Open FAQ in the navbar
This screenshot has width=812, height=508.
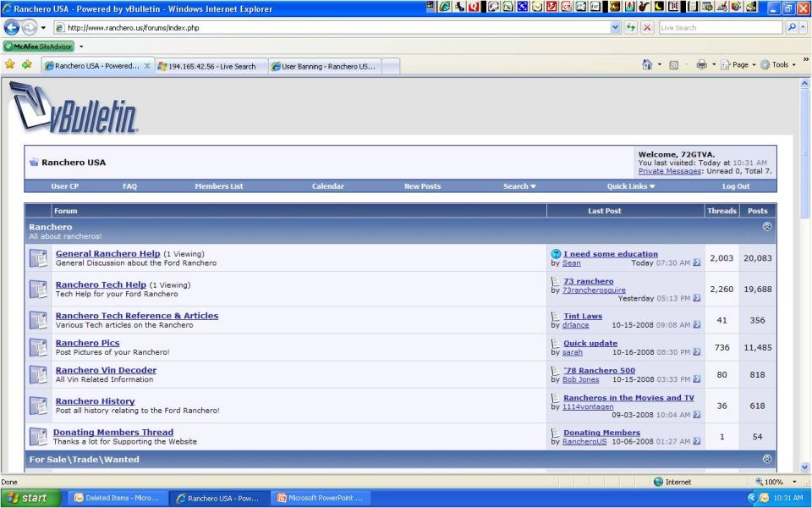(x=129, y=186)
